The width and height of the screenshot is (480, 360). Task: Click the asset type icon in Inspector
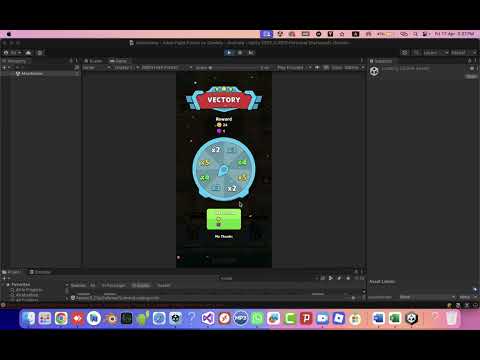click(374, 71)
